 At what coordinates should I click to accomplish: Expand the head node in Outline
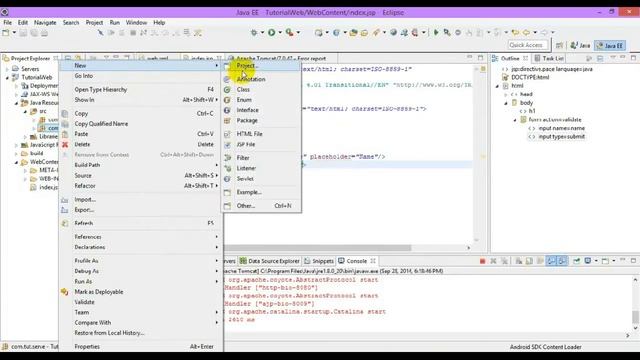pos(506,94)
